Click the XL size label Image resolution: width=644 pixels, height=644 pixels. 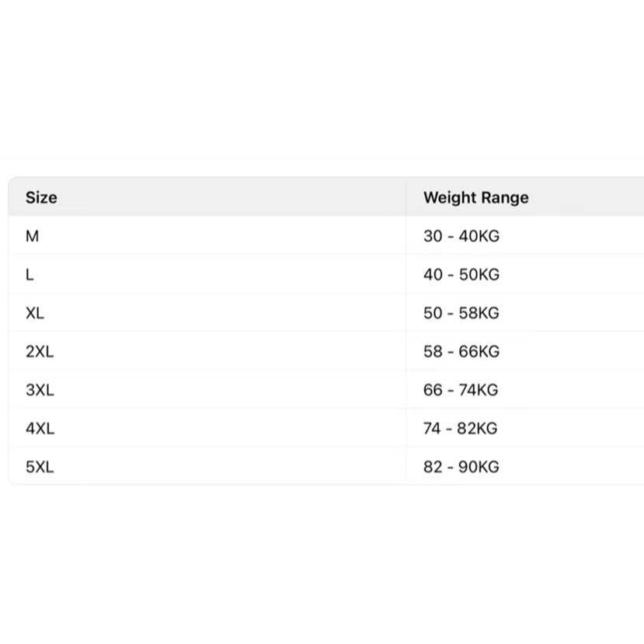[35, 313]
